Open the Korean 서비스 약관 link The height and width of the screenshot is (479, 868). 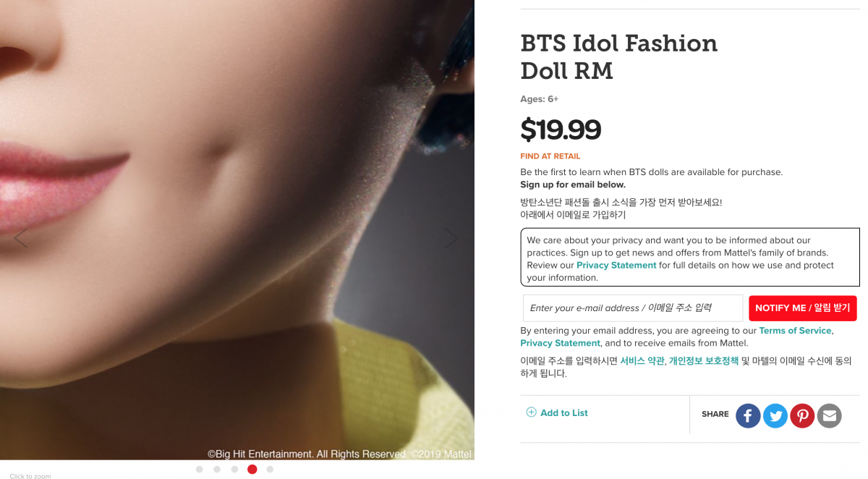tap(642, 361)
